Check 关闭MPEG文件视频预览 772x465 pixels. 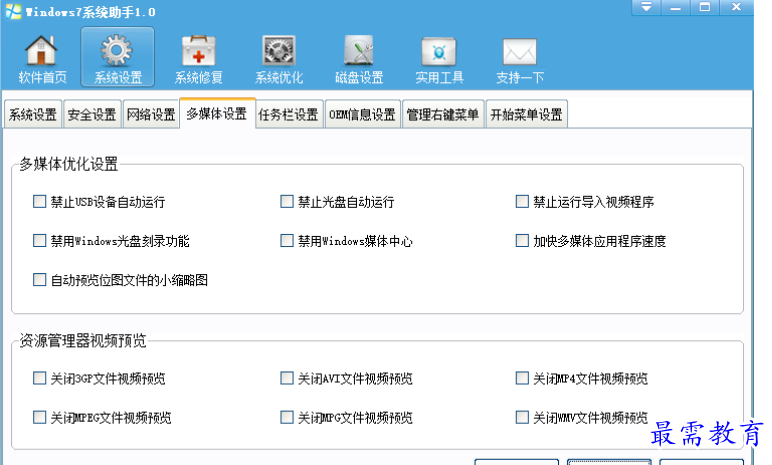click(39, 417)
